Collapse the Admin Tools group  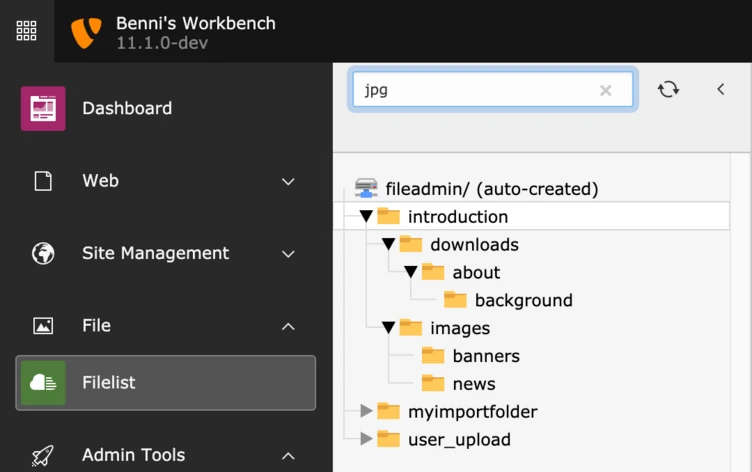(x=288, y=456)
